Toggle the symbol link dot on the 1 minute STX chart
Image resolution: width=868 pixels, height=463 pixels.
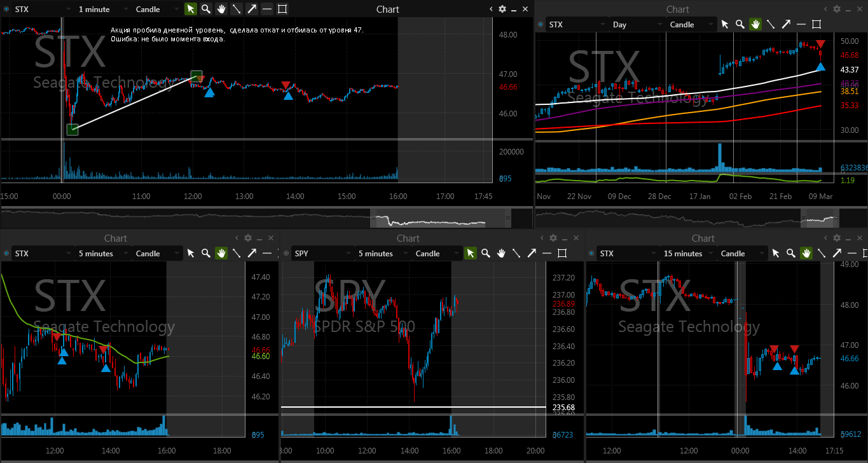pos(6,9)
